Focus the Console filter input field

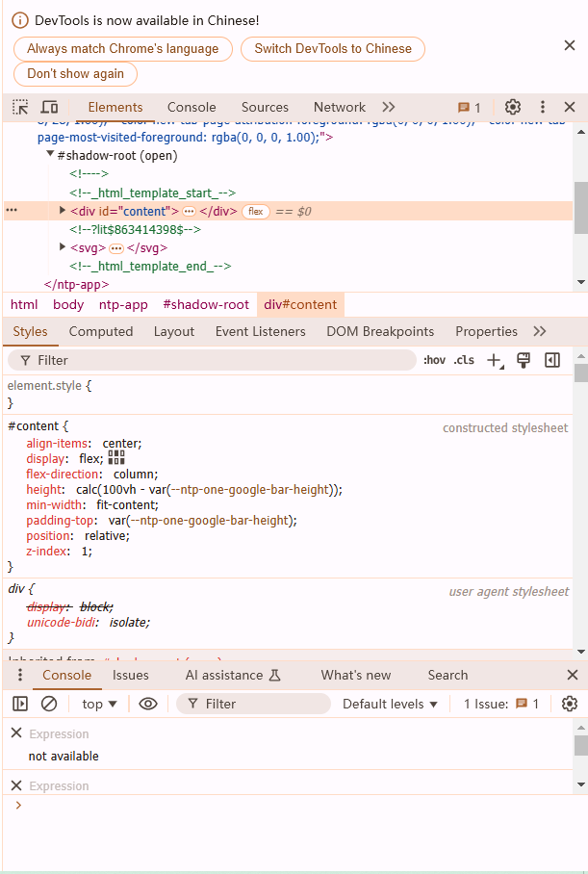(x=254, y=704)
